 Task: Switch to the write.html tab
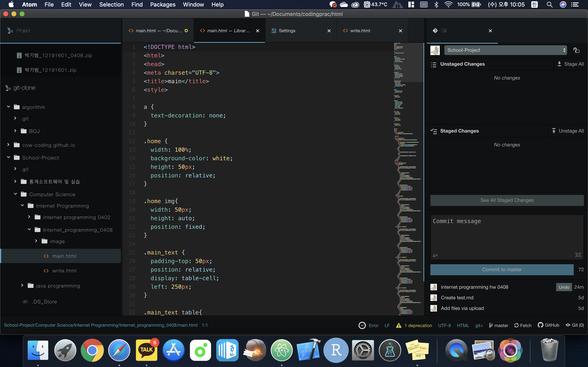pyautogui.click(x=360, y=31)
